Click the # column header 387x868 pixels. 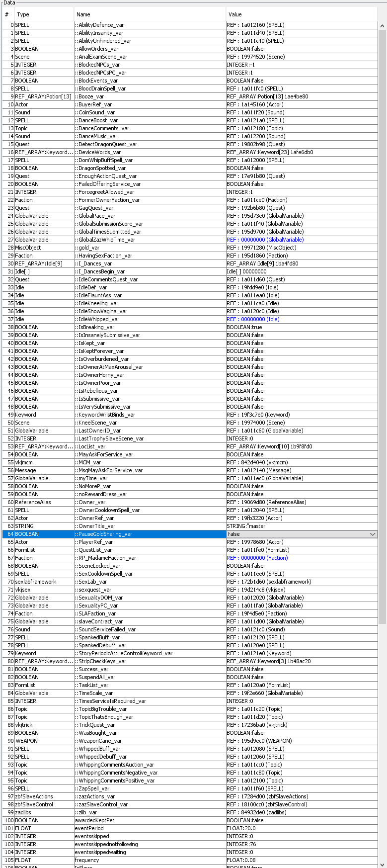(7, 14)
